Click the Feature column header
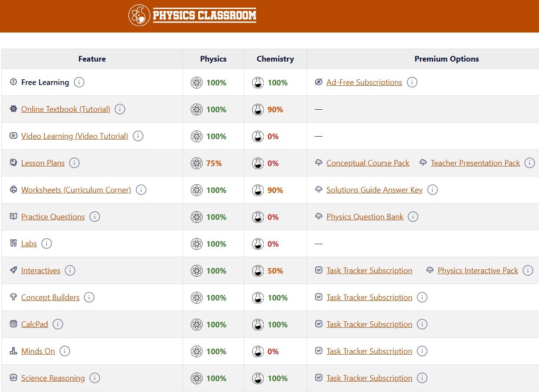Screen dimensions: 539x392 [x=92, y=59]
